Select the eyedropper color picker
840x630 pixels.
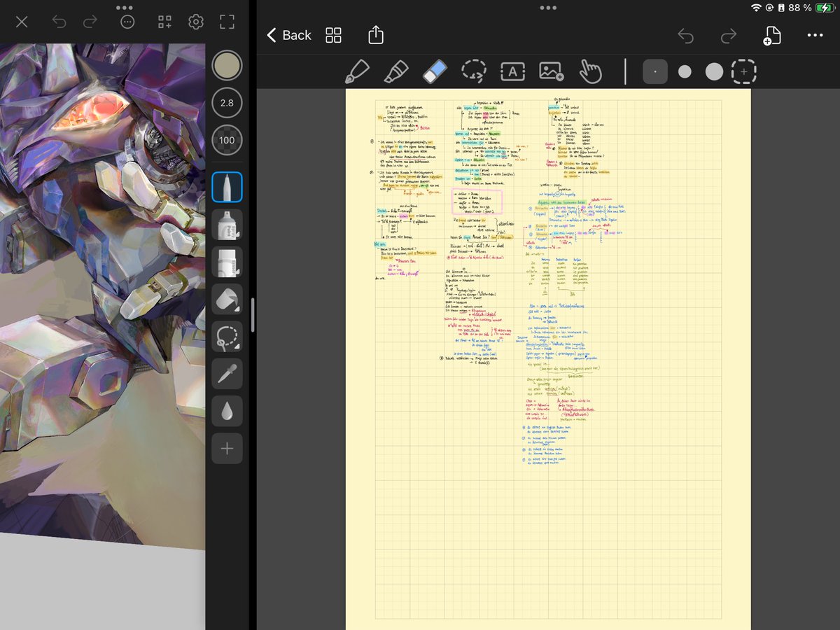click(x=227, y=374)
